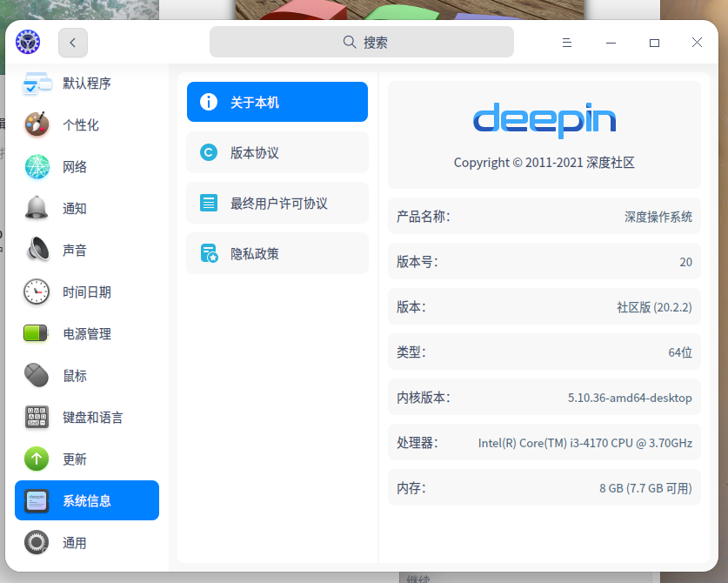This screenshot has width=728, height=583.
Task: Click the 个性化 palette icon
Action: 37,124
